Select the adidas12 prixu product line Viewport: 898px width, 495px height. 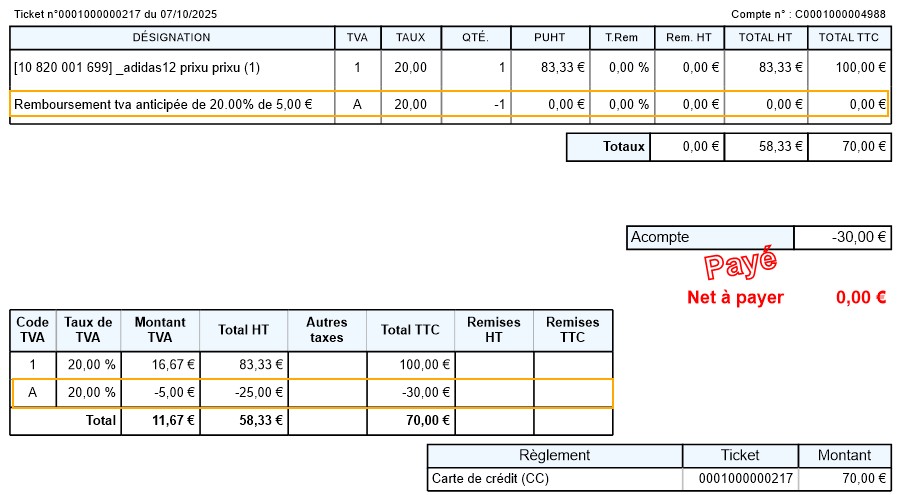pyautogui.click(x=137, y=68)
